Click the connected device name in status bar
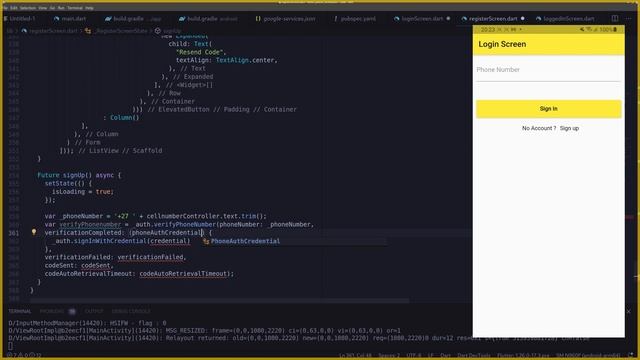The width and height of the screenshot is (640, 360). [x=588, y=356]
